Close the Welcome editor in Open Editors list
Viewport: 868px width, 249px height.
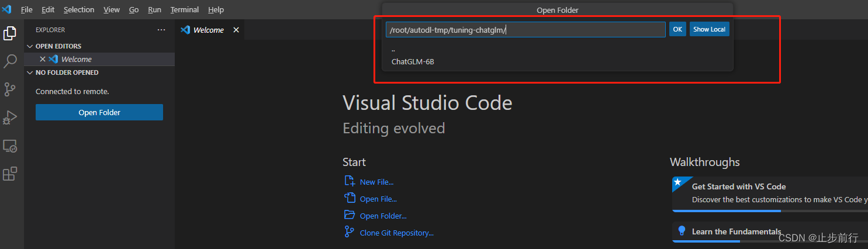42,59
